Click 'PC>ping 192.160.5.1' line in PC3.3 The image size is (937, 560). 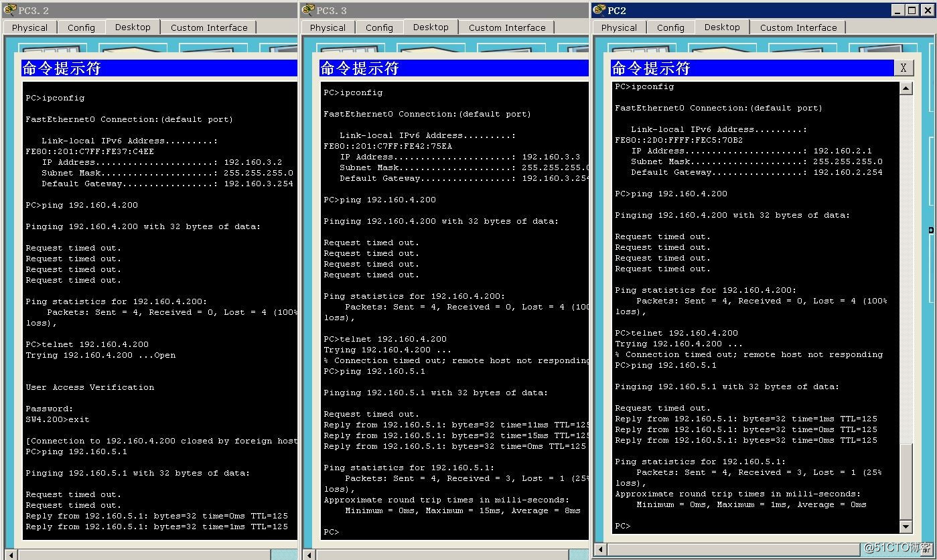tap(374, 371)
